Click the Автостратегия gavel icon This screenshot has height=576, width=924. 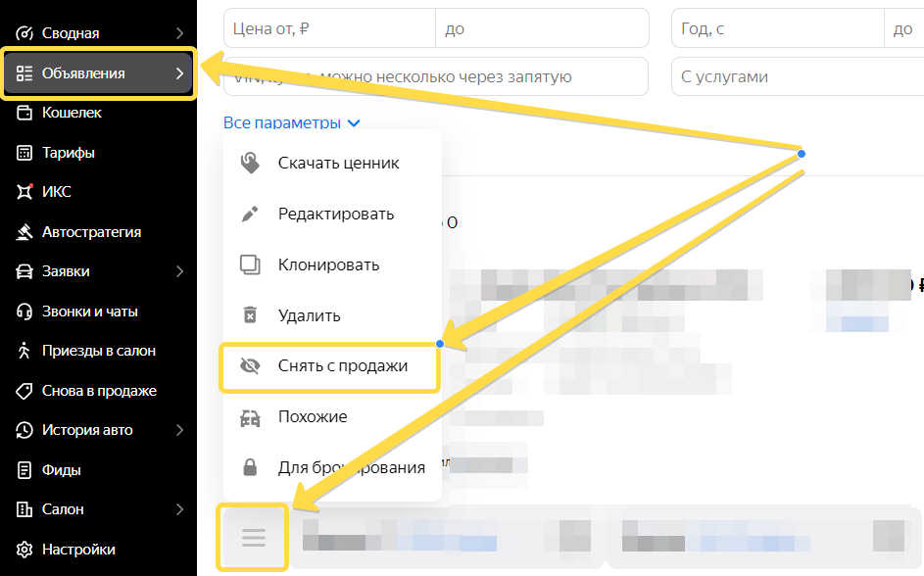click(x=25, y=232)
